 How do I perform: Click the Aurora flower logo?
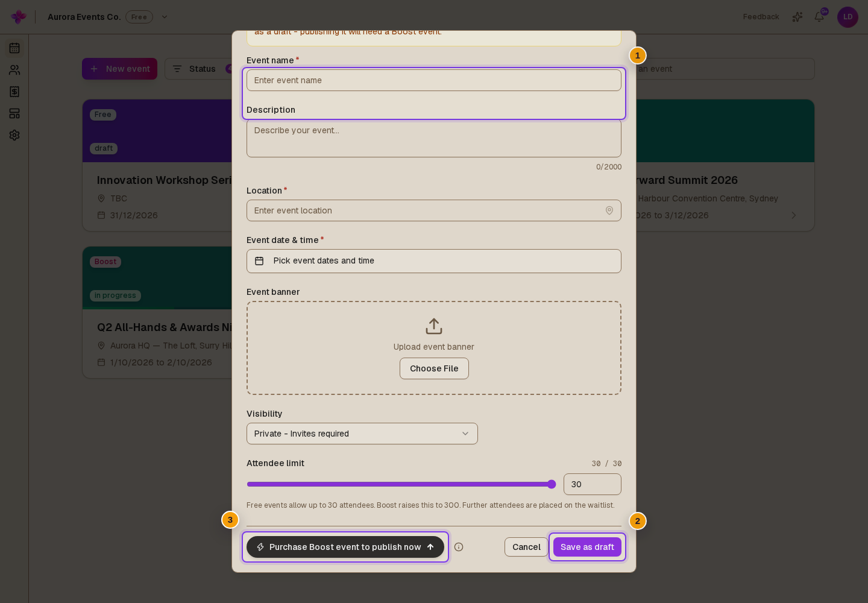pos(19,17)
